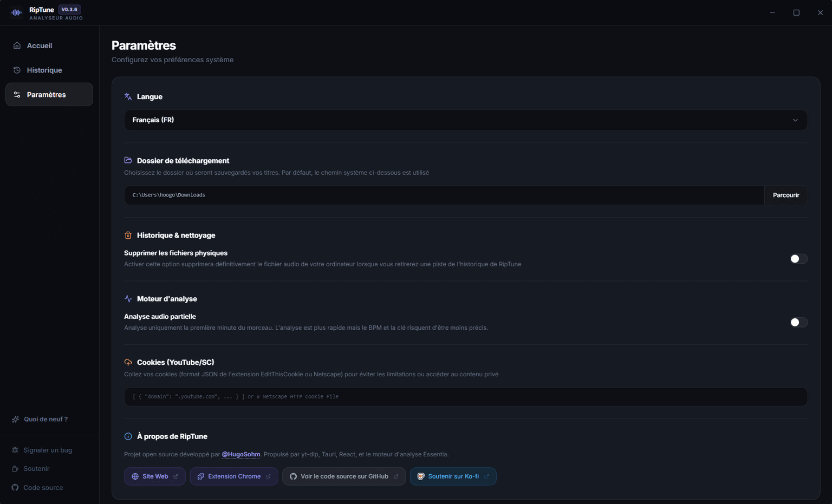
Task: Click "Cookies (YouTube/SC)" heading text
Action: [x=175, y=362]
